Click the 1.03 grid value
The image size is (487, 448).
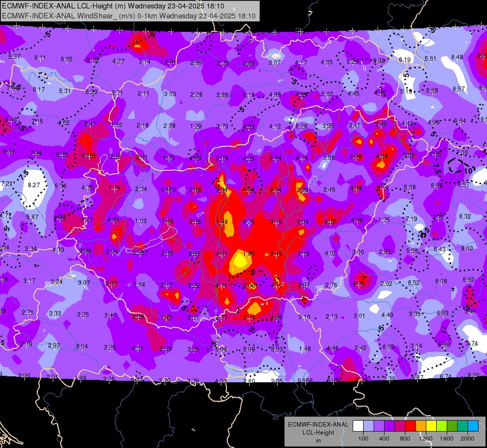(141, 221)
